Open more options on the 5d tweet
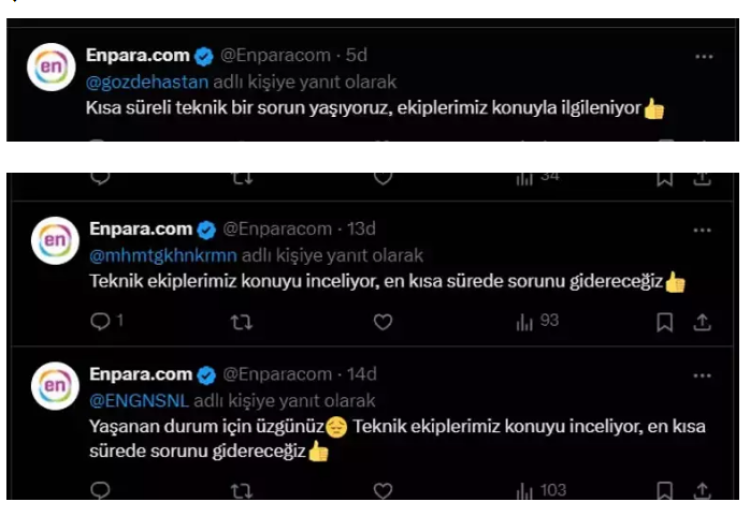Image resolution: width=750 pixels, height=517 pixels. [704, 56]
